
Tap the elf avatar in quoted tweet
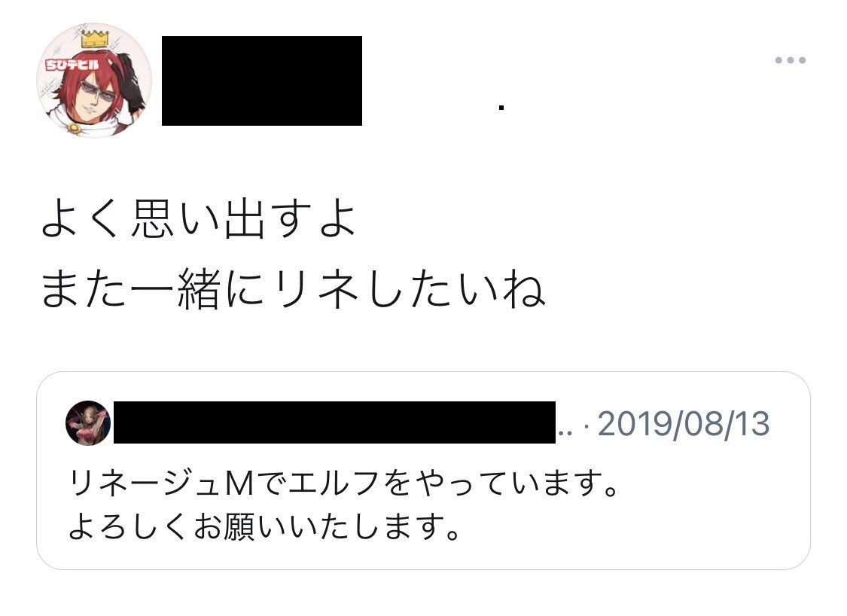pyautogui.click(x=88, y=423)
